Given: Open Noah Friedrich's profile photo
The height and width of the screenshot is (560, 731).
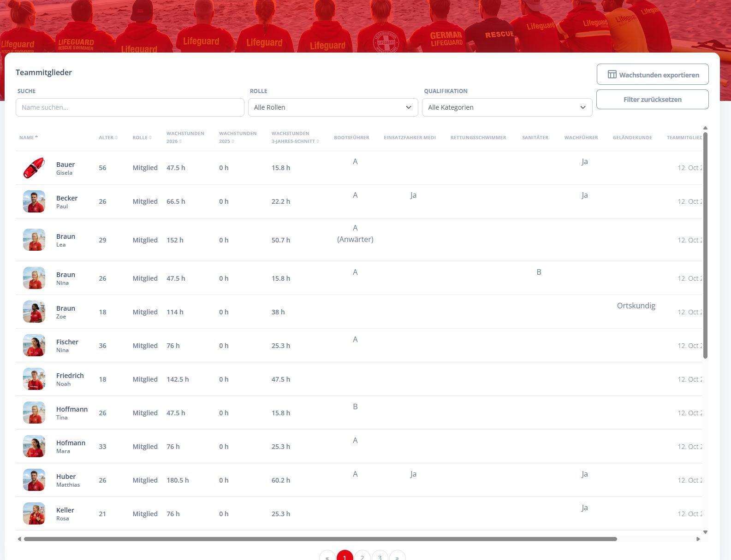Looking at the screenshot, I should point(34,379).
